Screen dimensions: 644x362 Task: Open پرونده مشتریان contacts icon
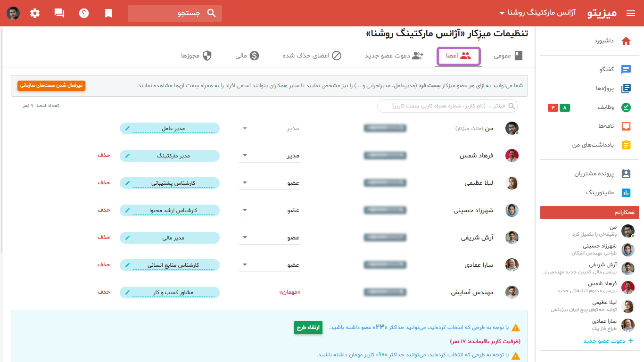(x=626, y=174)
